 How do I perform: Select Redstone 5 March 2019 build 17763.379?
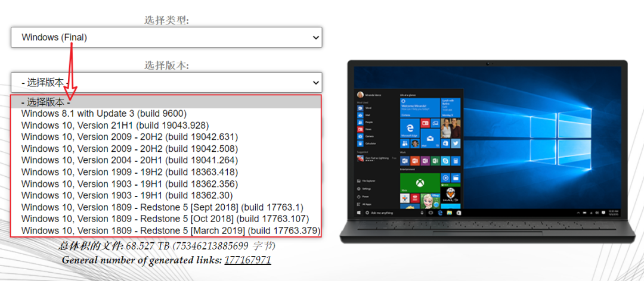pyautogui.click(x=171, y=230)
